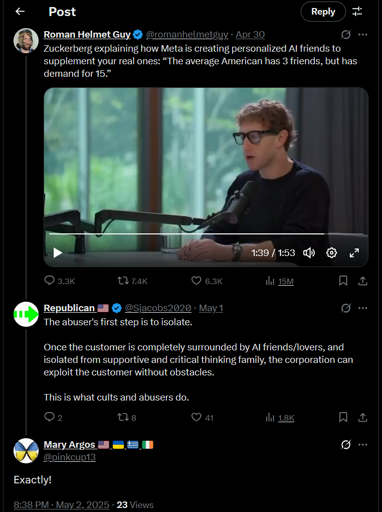This screenshot has width=382, height=512.
Task: Bookmark Roman Helmet Guy's post
Action: point(343,281)
